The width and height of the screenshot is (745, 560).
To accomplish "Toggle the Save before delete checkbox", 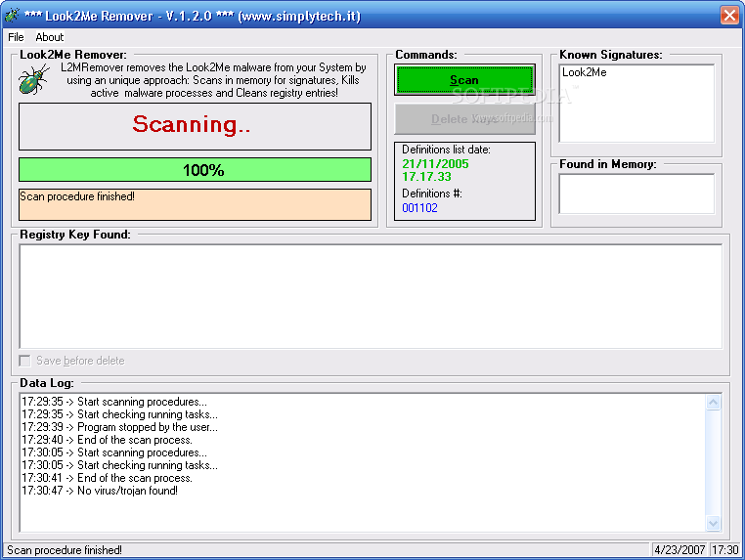I will tap(24, 361).
